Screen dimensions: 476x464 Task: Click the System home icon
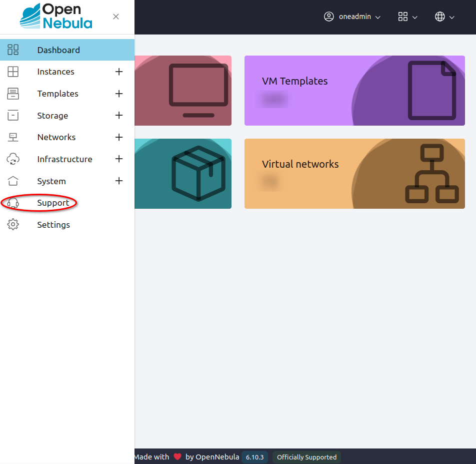13,181
